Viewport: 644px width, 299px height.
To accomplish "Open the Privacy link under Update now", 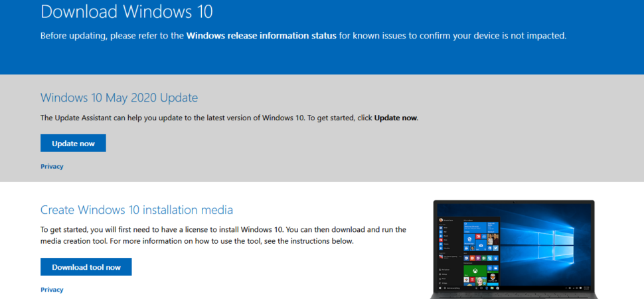I will (x=52, y=167).
